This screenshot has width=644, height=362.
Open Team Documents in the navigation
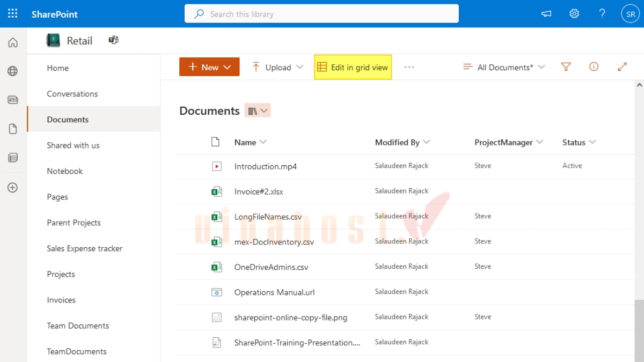click(x=78, y=326)
